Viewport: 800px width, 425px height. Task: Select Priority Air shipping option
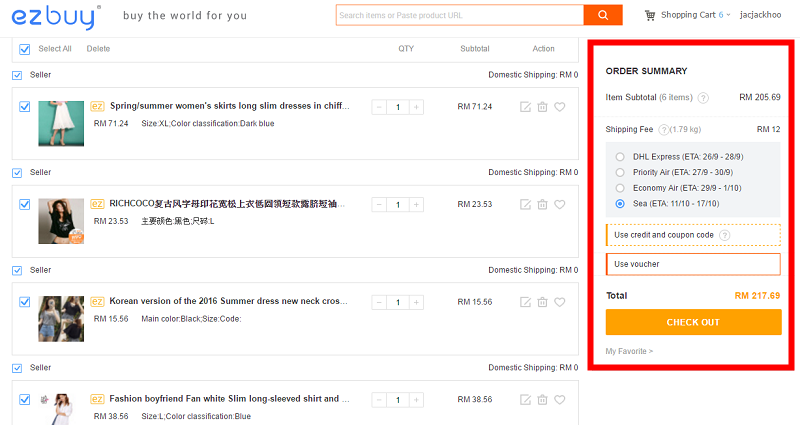620,172
